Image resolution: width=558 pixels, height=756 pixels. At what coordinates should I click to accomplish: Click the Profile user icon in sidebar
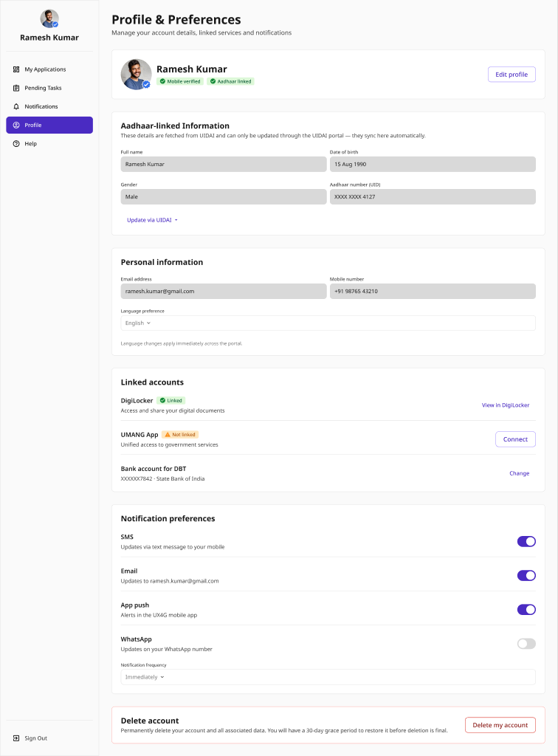click(x=16, y=125)
